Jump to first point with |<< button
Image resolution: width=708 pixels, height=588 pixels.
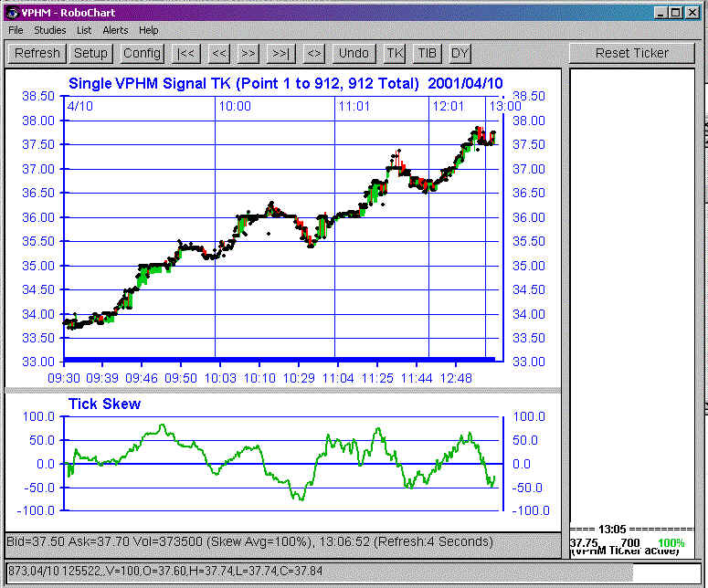(185, 53)
